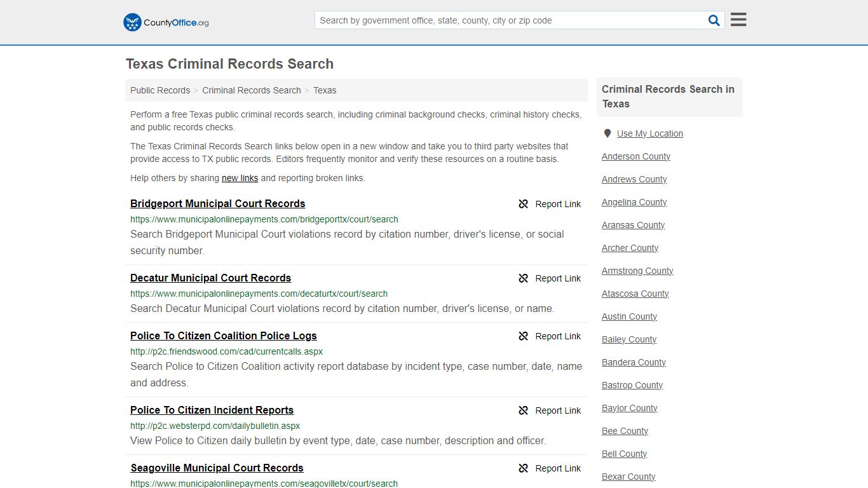Select Atascosa County

[x=635, y=294]
